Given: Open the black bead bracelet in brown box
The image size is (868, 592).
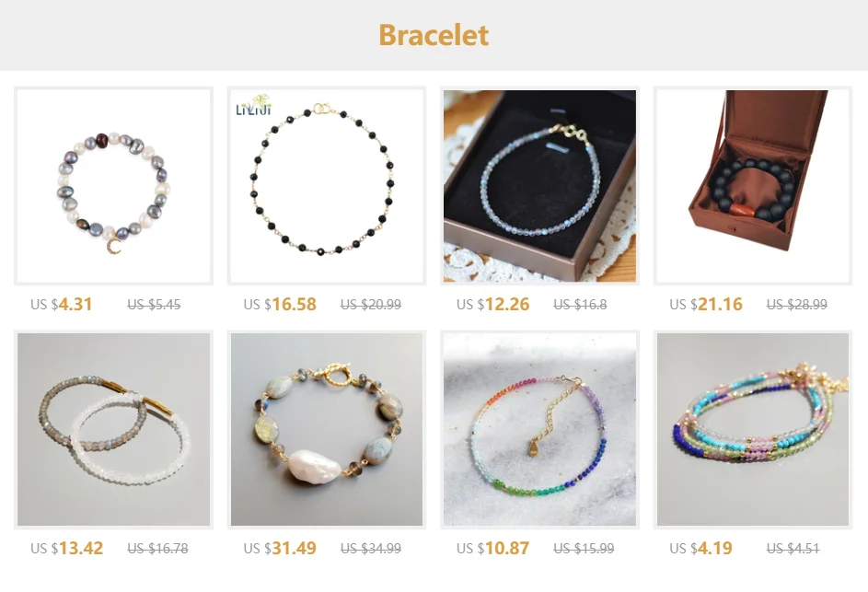Looking at the screenshot, I should click(753, 186).
